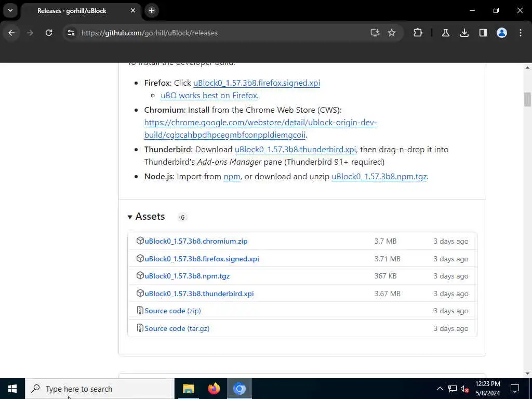Click the page vertical scrollbar thumb
The height and width of the screenshot is (399, 532).
tap(527, 99)
